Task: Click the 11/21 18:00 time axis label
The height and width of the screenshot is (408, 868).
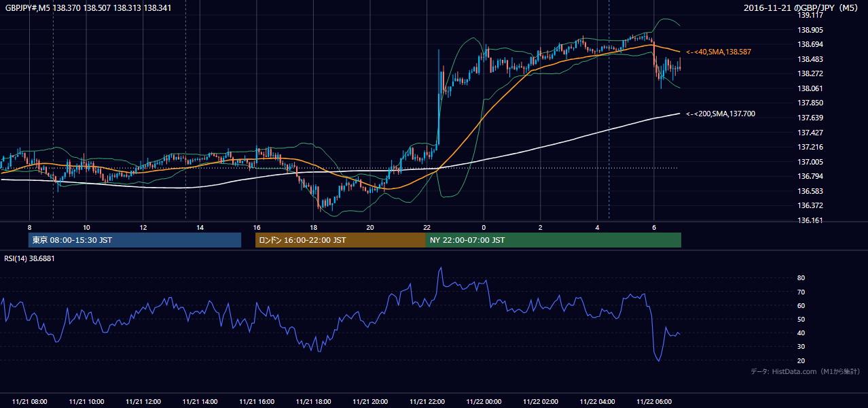Action: coord(314,402)
